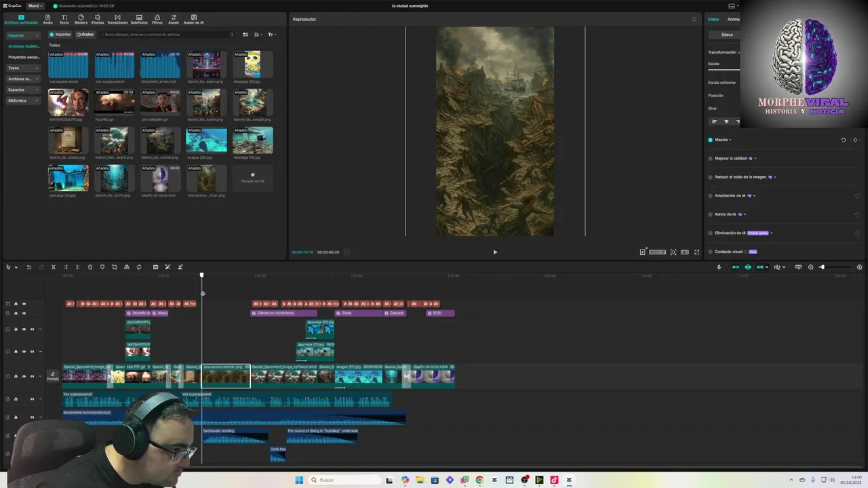Open the Chrome icon in taskbar
This screenshot has width=868, height=488.
tap(479, 480)
